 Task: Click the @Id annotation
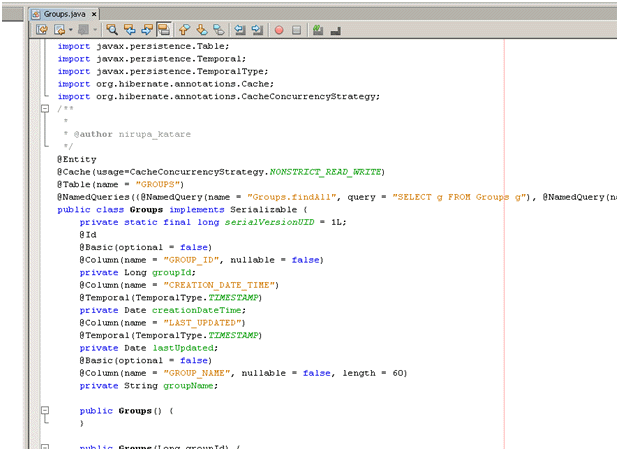(x=88, y=235)
